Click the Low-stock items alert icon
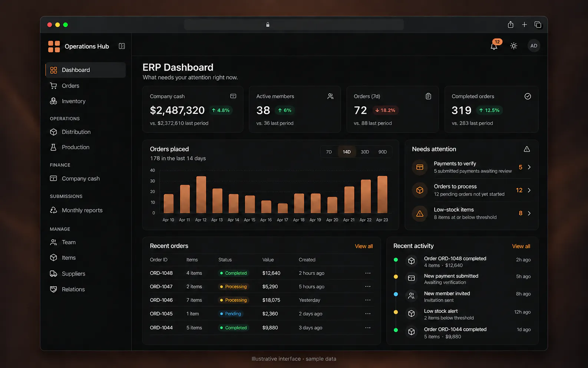The height and width of the screenshot is (368, 588). click(x=420, y=214)
